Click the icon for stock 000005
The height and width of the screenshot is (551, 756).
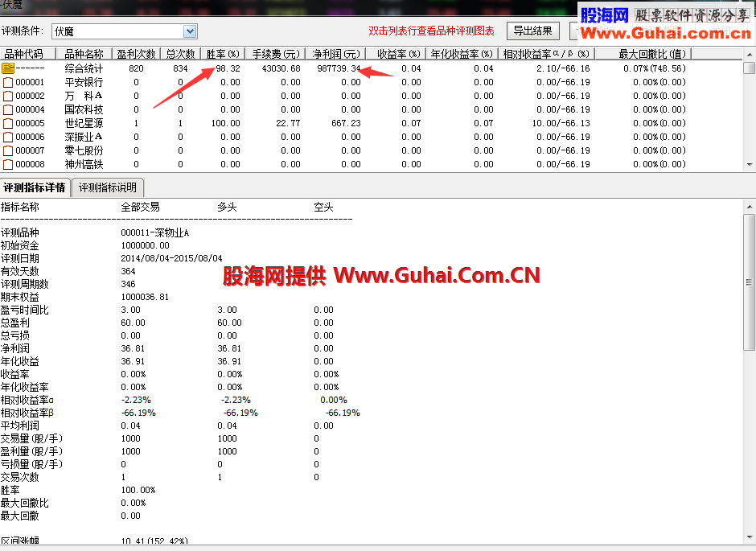(x=8, y=123)
